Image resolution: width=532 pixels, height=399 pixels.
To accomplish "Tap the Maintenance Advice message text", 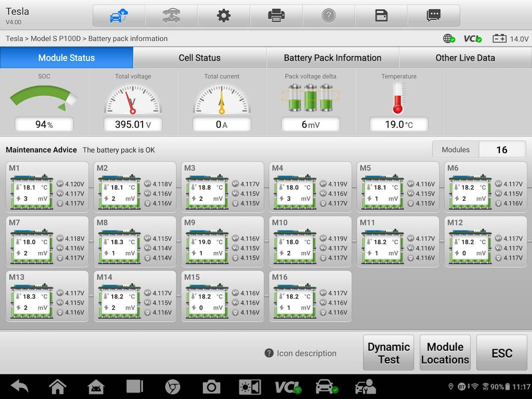I will coord(118,150).
